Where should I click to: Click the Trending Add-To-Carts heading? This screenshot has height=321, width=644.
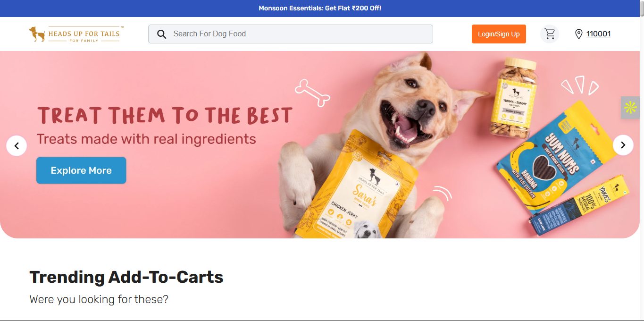(126, 277)
